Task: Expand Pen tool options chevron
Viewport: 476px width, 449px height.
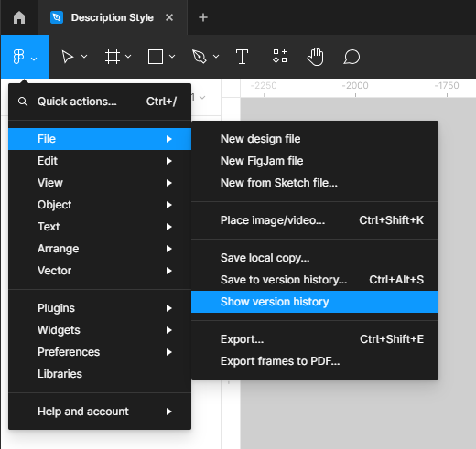Action: pos(216,57)
